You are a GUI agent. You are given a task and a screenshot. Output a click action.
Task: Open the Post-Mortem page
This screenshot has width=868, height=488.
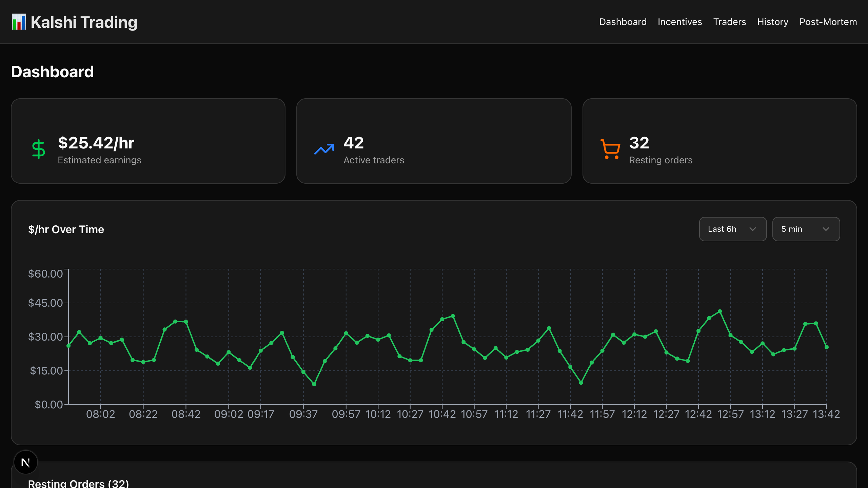pos(828,22)
